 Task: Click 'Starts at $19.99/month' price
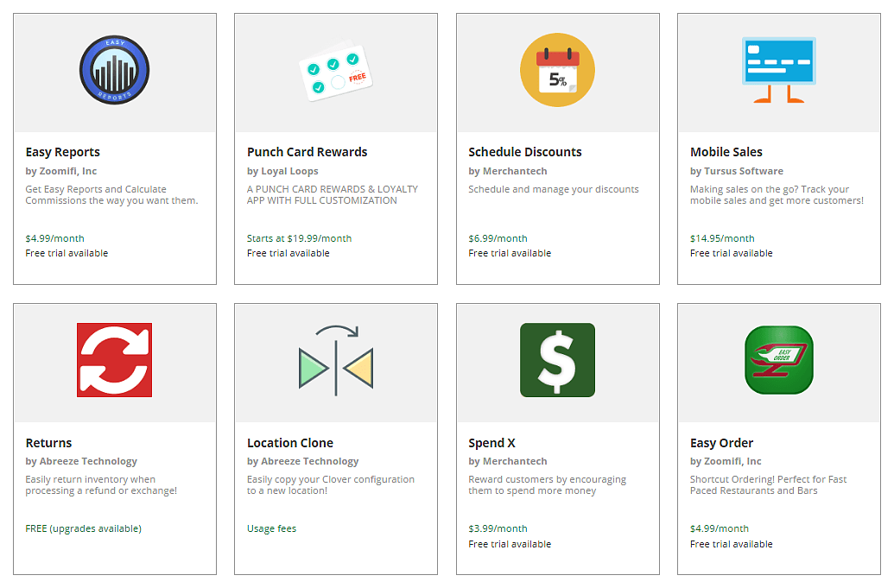300,238
